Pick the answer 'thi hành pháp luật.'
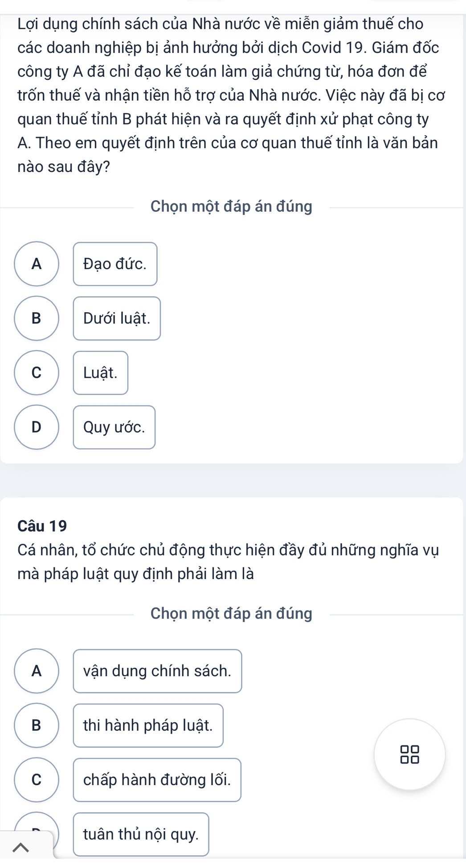This screenshot has height=868, width=466. [x=148, y=725]
